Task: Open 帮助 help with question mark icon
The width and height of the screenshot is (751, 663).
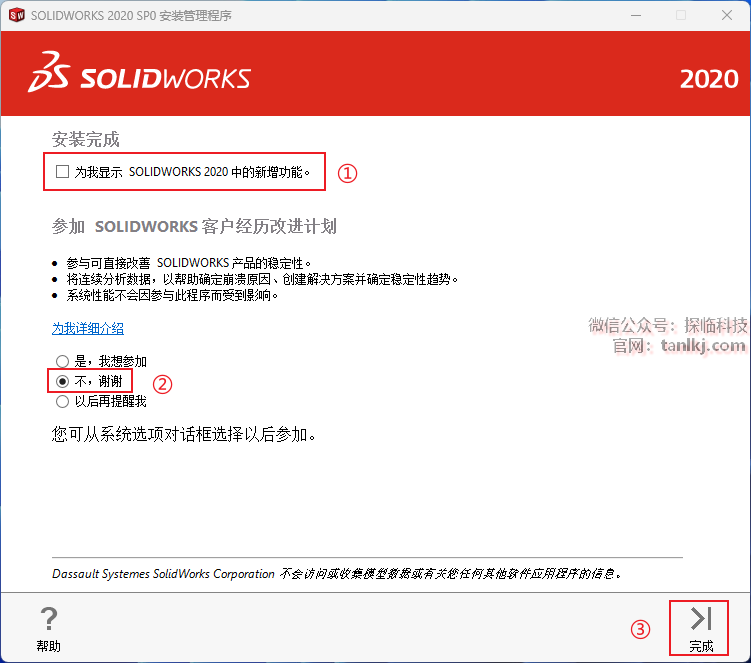Action: point(49,629)
